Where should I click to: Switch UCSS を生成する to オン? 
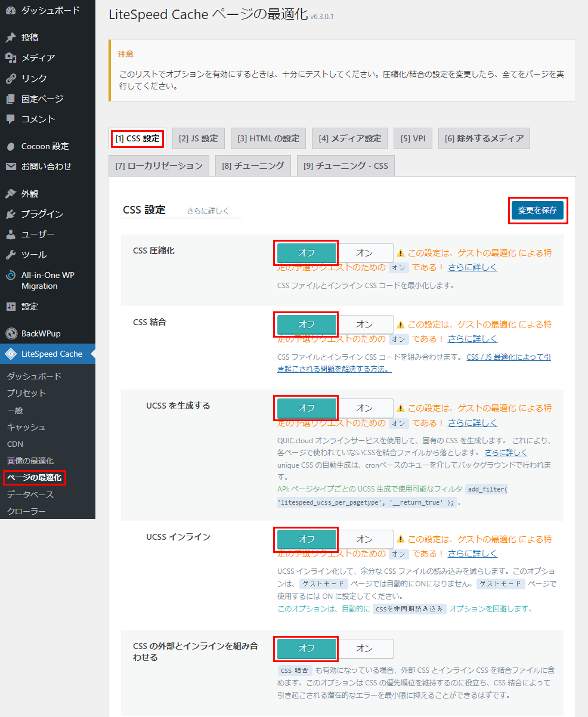point(364,408)
